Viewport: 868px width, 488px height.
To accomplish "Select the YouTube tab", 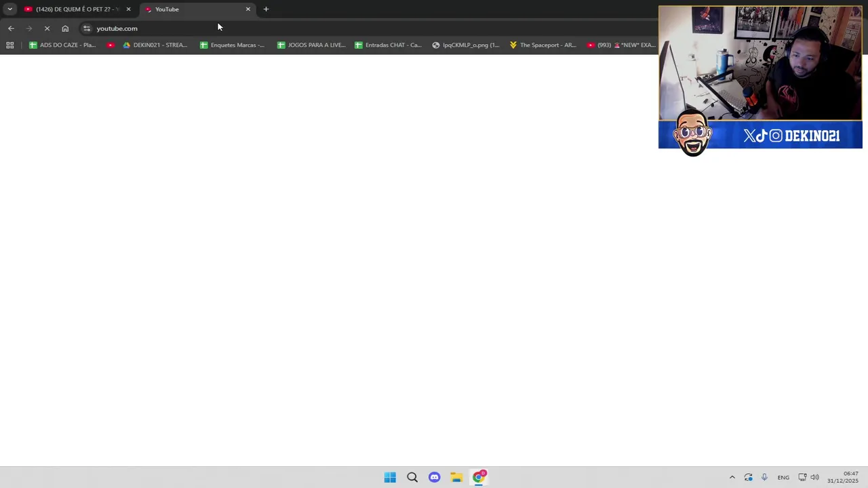I will 197,9.
